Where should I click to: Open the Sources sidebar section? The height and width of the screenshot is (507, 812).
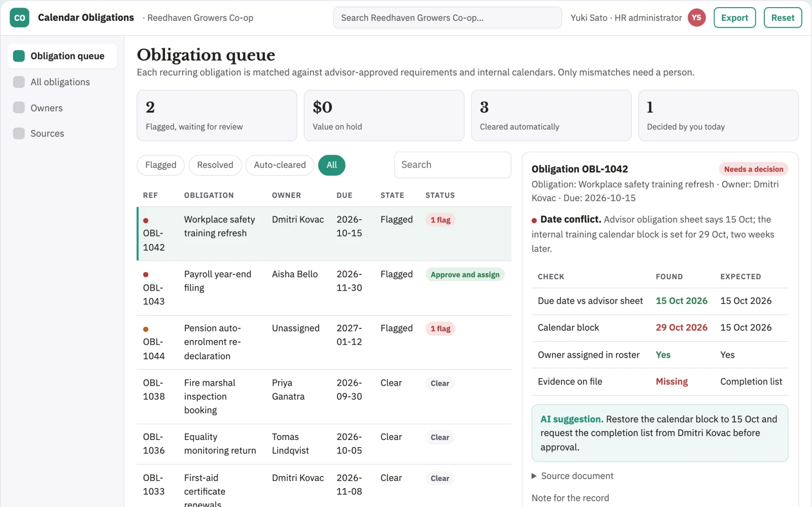[x=62, y=133]
